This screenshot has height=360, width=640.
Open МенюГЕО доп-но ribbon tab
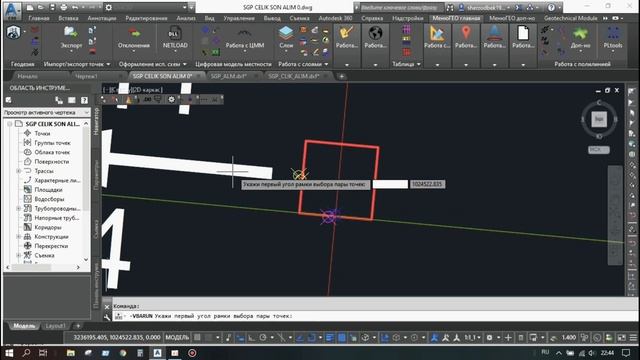tap(512, 18)
